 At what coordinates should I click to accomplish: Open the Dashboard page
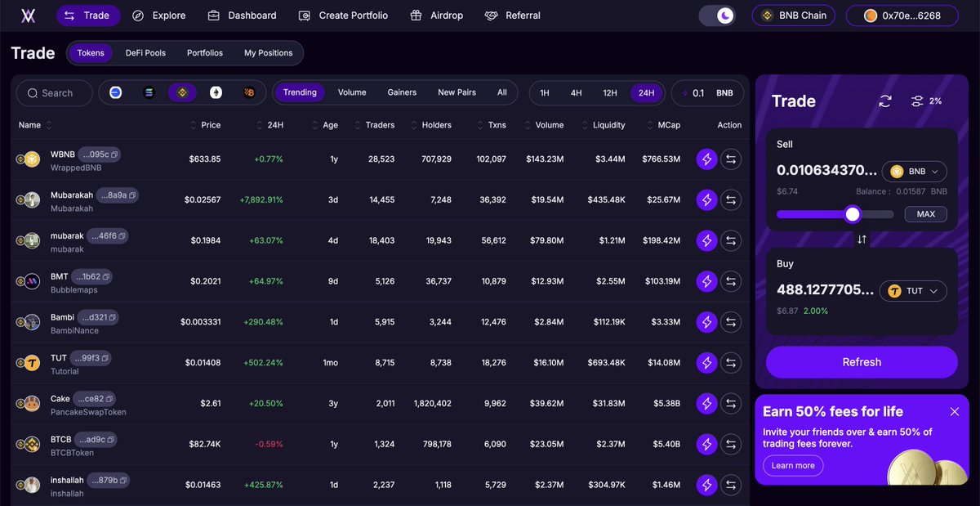click(242, 16)
